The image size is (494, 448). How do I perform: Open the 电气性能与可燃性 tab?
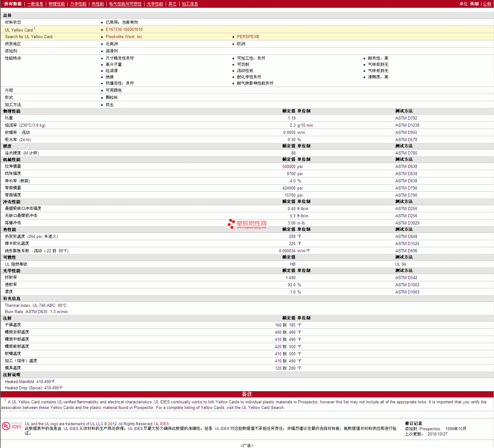(x=125, y=4)
